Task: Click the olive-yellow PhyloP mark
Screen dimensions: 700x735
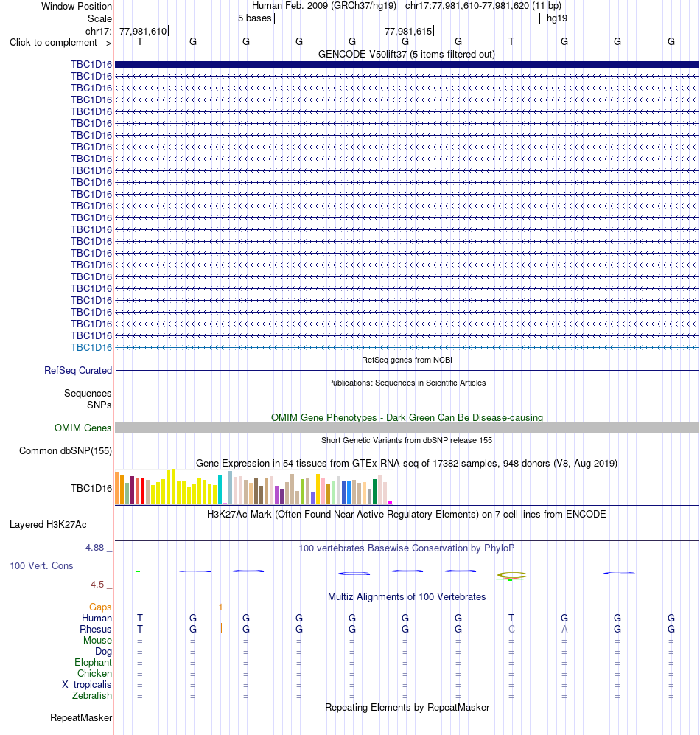Action: point(512,575)
